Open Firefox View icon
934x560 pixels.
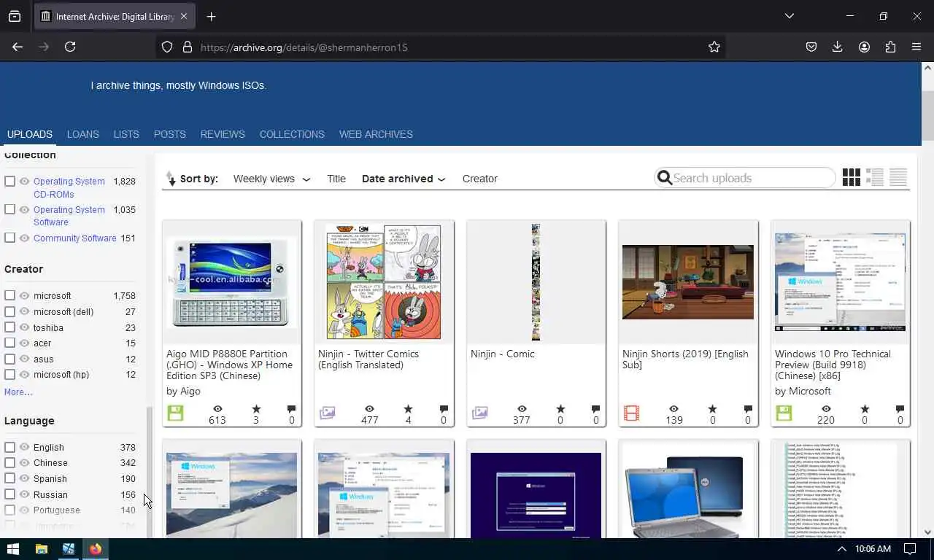pyautogui.click(x=15, y=16)
